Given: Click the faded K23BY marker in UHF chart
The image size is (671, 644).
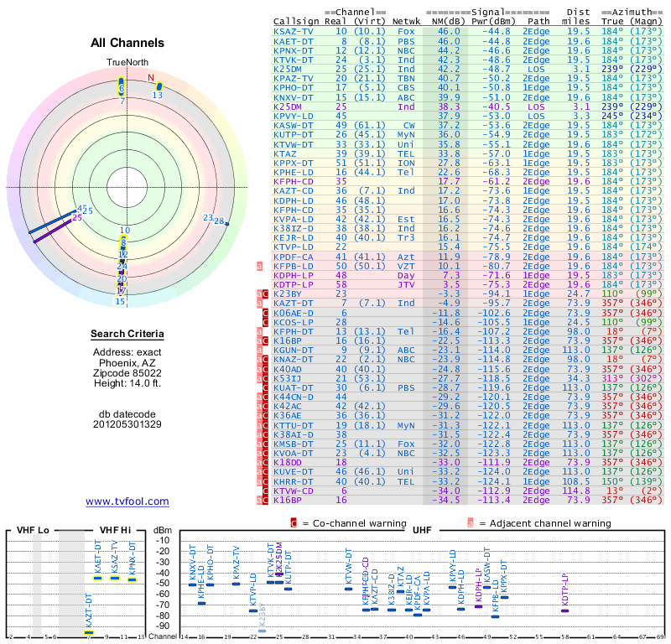Looking at the screenshot, I should [x=263, y=631].
